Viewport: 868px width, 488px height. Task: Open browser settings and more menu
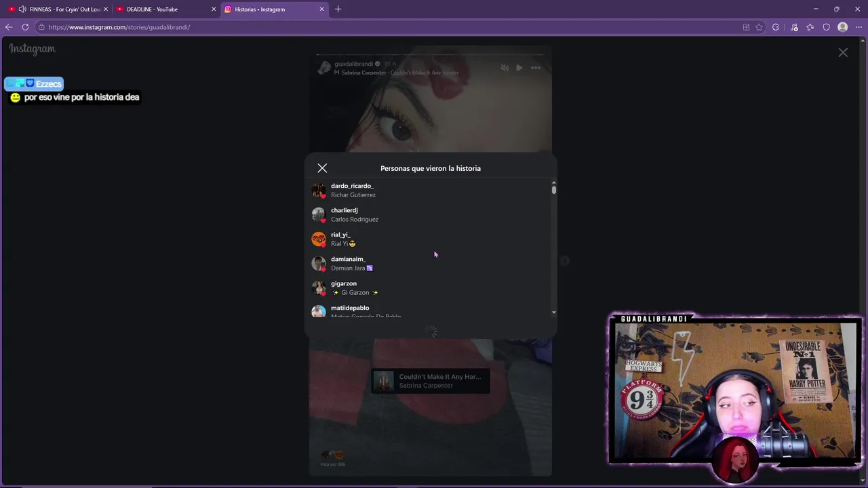[859, 27]
